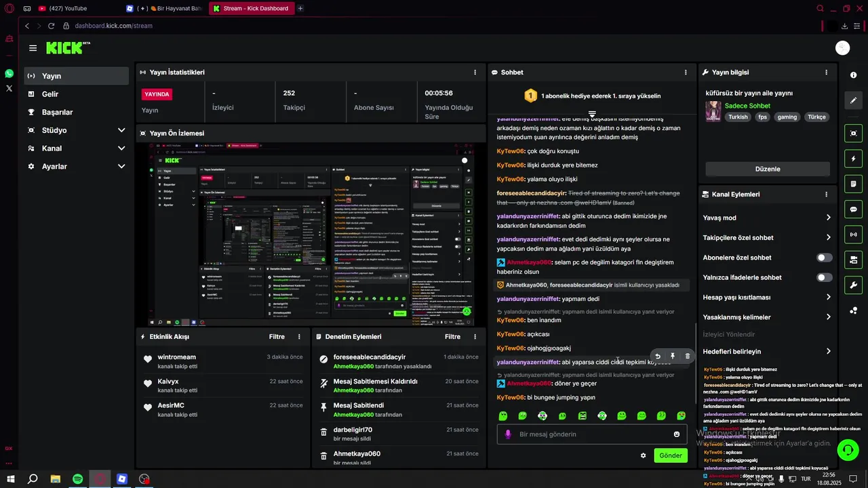The height and width of the screenshot is (488, 868).
Task: Open Denetim Eylemleri Filtre dropdown
Action: (x=452, y=336)
